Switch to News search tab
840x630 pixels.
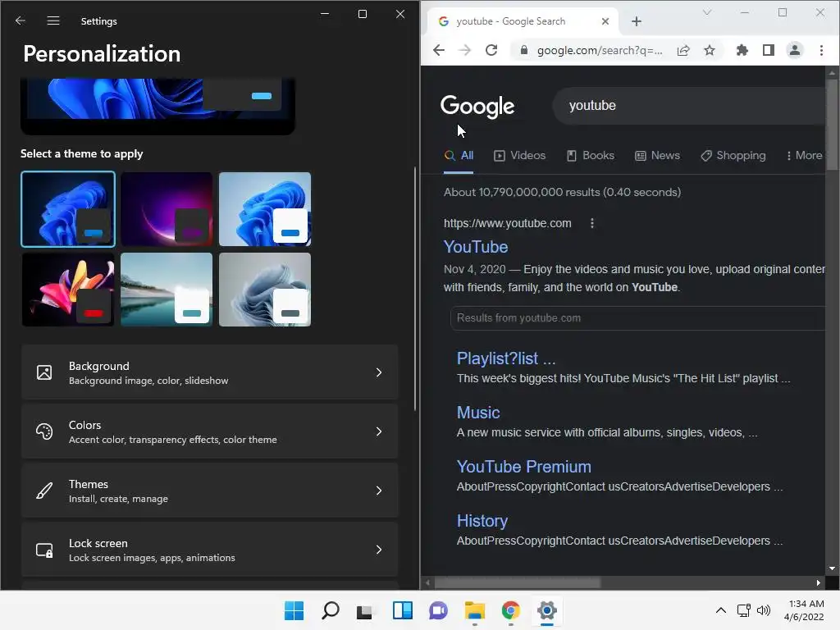coord(657,155)
